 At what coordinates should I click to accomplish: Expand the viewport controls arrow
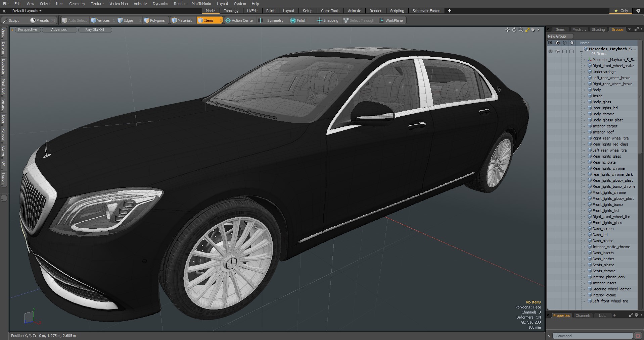pyautogui.click(x=538, y=30)
